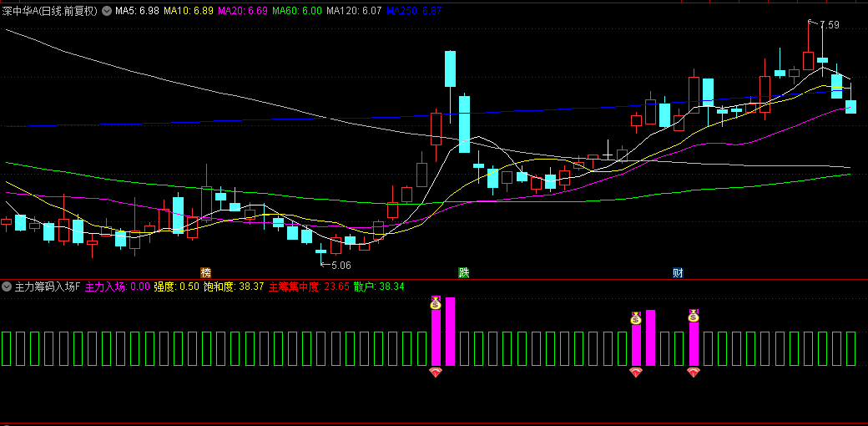Image resolution: width=868 pixels, height=426 pixels.
Task: Click the MA10: 6.89 label
Action: pos(189,11)
